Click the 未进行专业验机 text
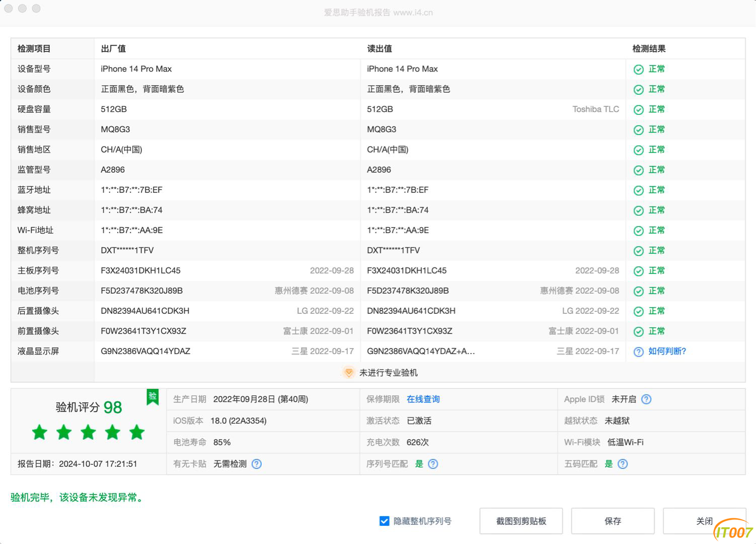Screen dimensions: 756x544 [x=389, y=373]
